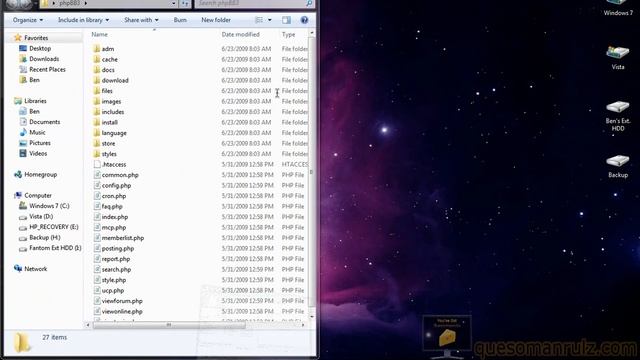Select the cron.php file
This screenshot has height=360, width=640.
click(114, 196)
